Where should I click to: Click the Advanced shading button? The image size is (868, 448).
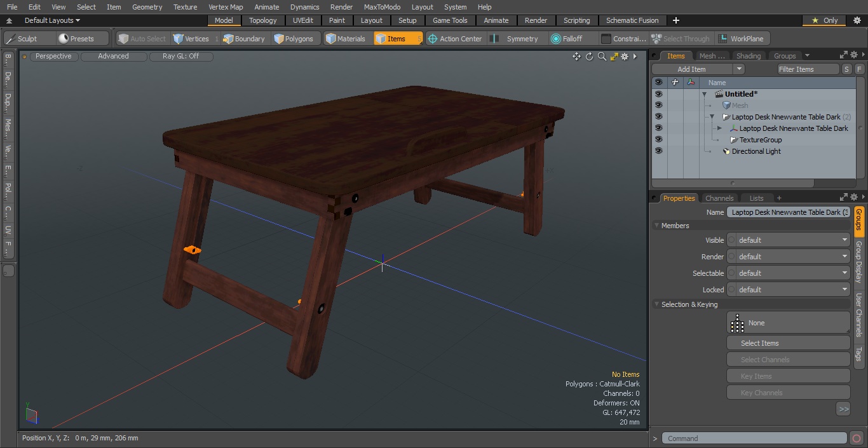(113, 57)
